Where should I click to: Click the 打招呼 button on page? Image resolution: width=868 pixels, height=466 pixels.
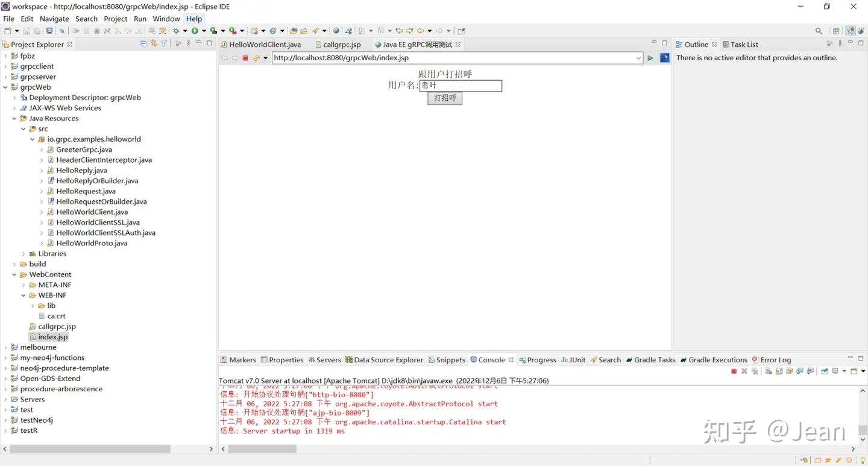click(x=445, y=98)
